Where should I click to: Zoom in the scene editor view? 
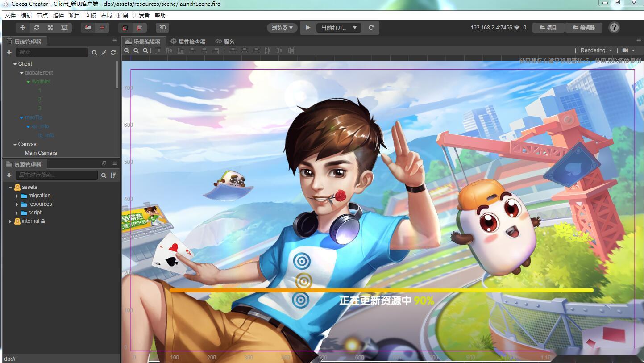127,51
